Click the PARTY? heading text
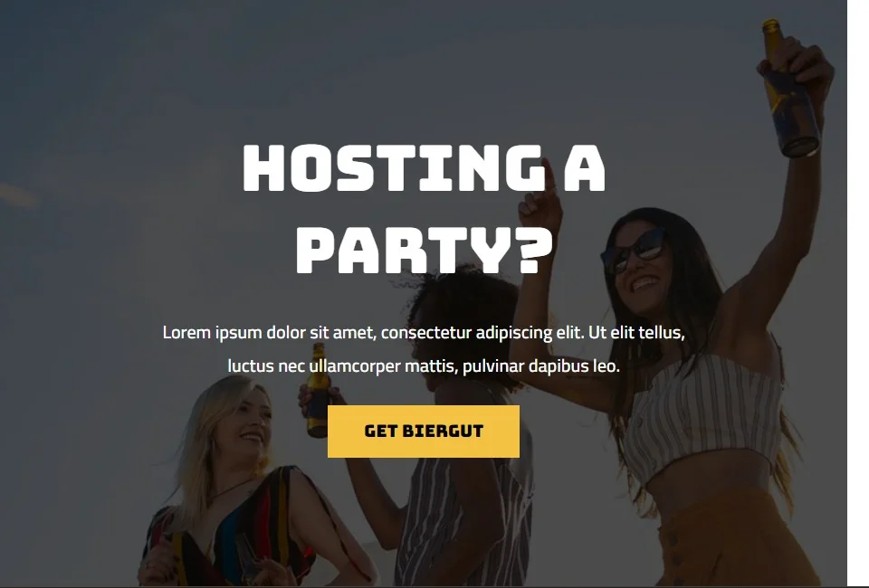The height and width of the screenshot is (588, 869). [425, 250]
